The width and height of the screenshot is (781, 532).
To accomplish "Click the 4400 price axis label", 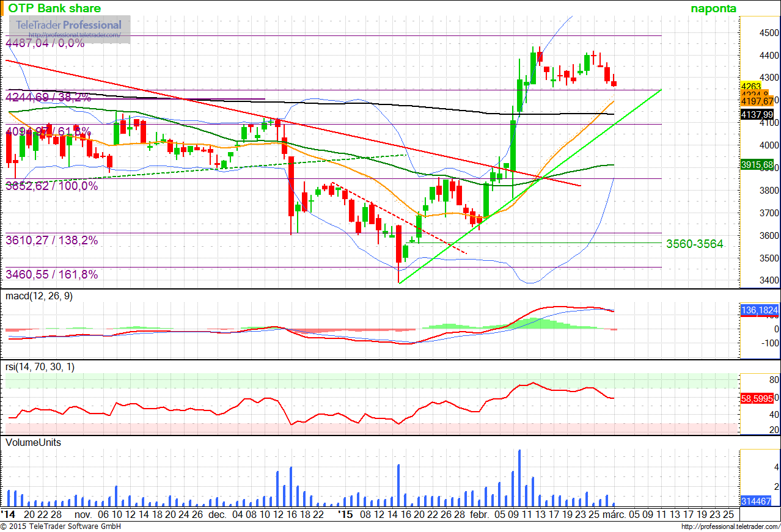I will pyautogui.click(x=769, y=56).
